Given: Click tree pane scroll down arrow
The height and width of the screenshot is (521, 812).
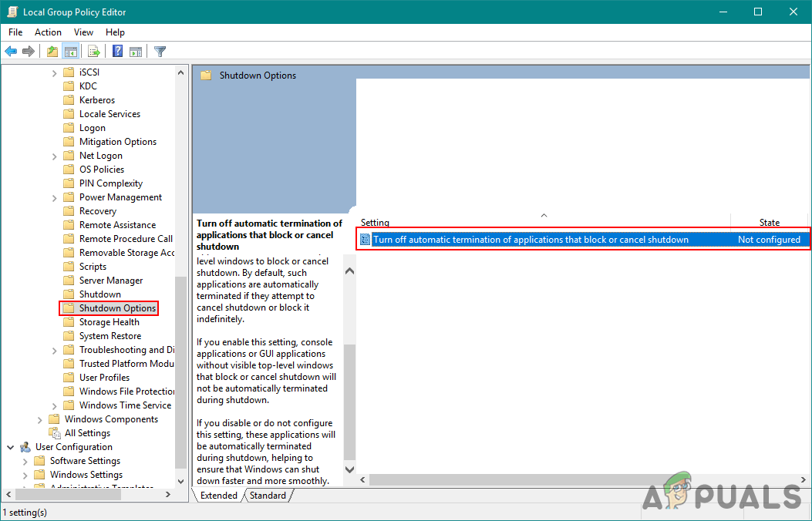Looking at the screenshot, I should tap(180, 481).
